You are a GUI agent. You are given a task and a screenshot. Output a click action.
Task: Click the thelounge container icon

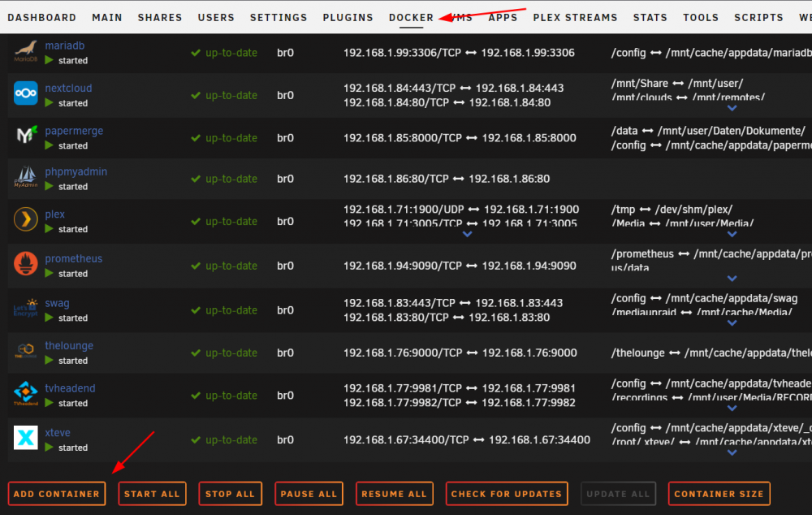point(25,351)
